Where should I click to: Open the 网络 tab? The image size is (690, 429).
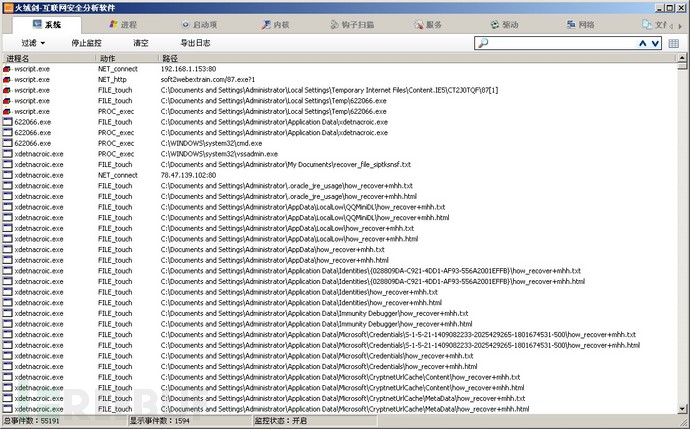click(580, 25)
